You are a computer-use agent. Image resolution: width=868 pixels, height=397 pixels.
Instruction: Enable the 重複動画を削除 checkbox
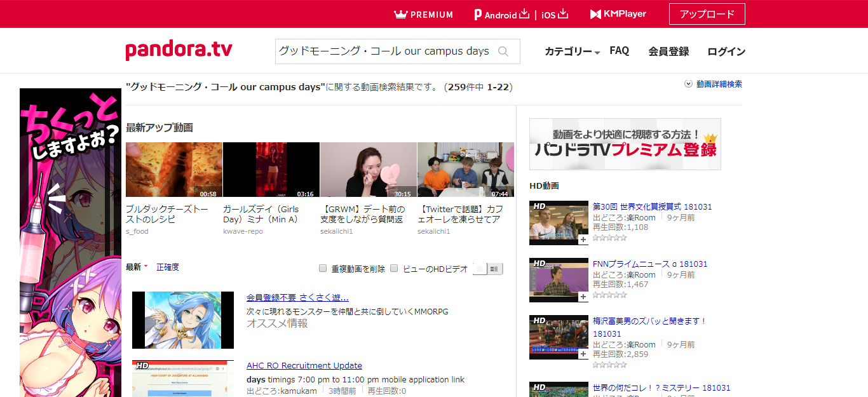[323, 268]
